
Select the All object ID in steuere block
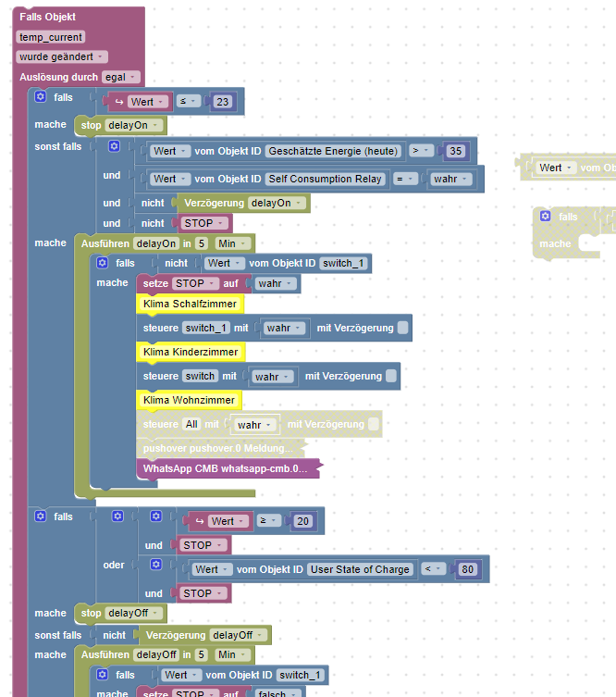[191, 424]
